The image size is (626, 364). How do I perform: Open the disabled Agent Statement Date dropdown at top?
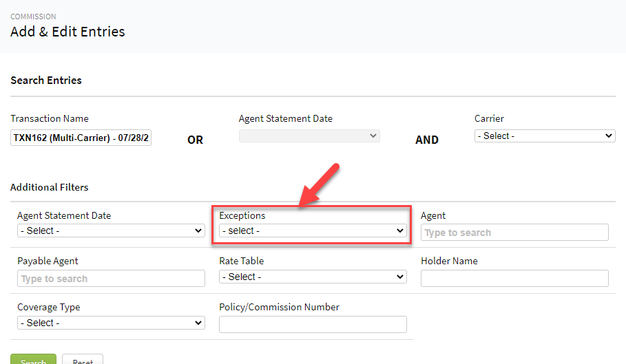coord(309,136)
